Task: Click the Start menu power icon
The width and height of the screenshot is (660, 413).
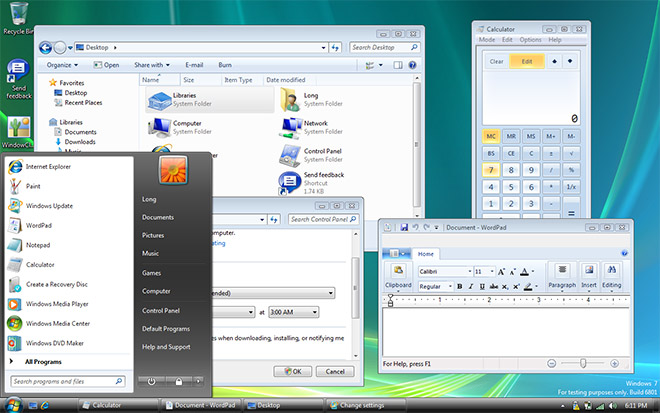Action: pyautogui.click(x=152, y=381)
